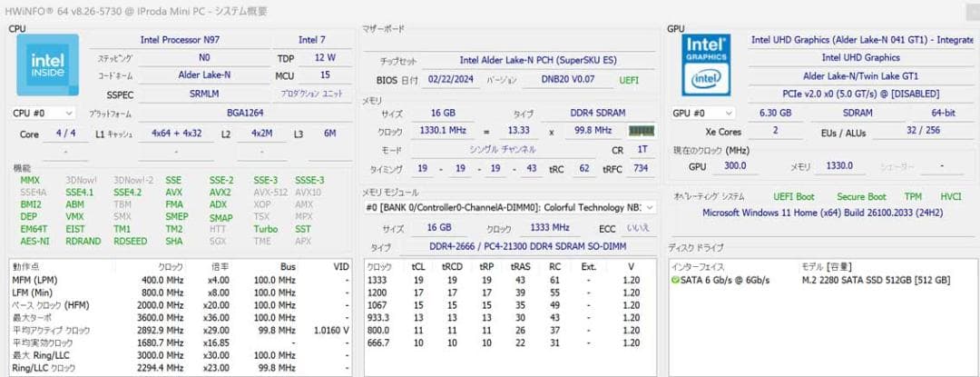Click the L3 cache value 6M
Screen dimensions: 980x377
pyautogui.click(x=330, y=134)
